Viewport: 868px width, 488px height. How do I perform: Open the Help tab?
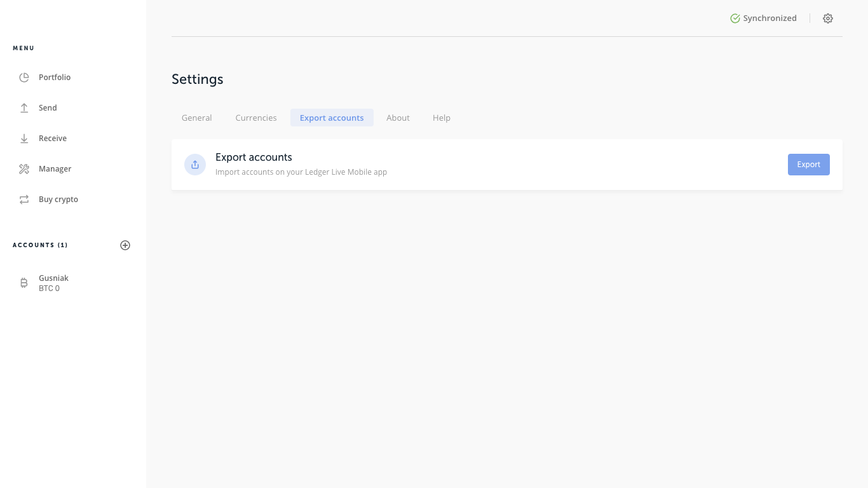point(442,118)
